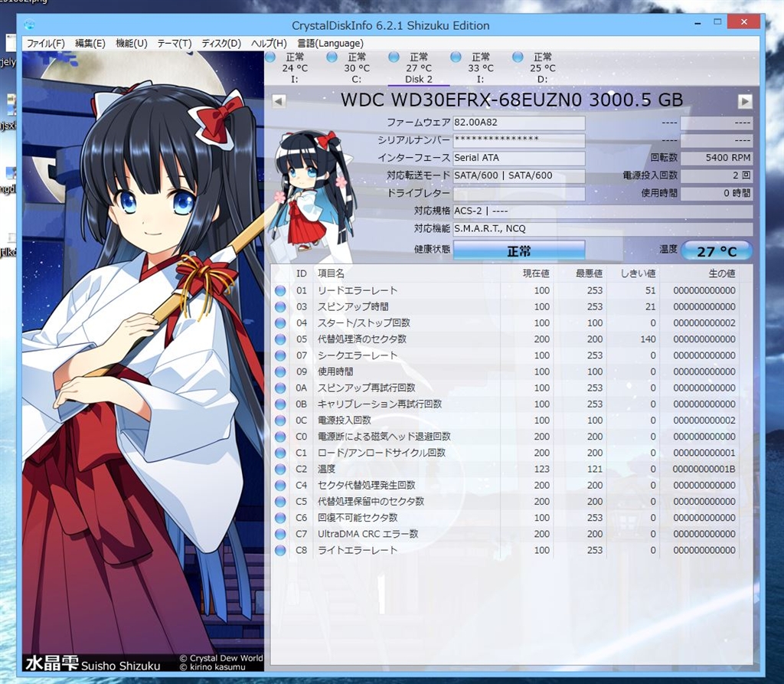Click the 27 °C temperature button

point(717,250)
